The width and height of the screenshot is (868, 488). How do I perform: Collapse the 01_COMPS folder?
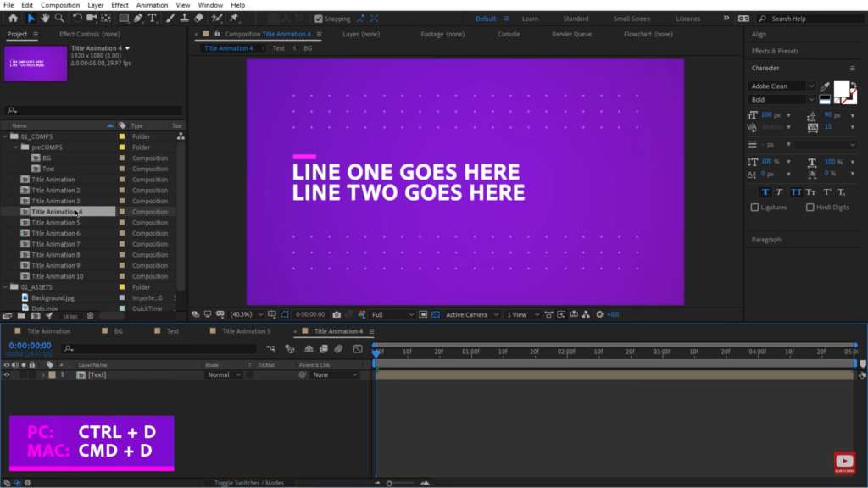point(6,136)
